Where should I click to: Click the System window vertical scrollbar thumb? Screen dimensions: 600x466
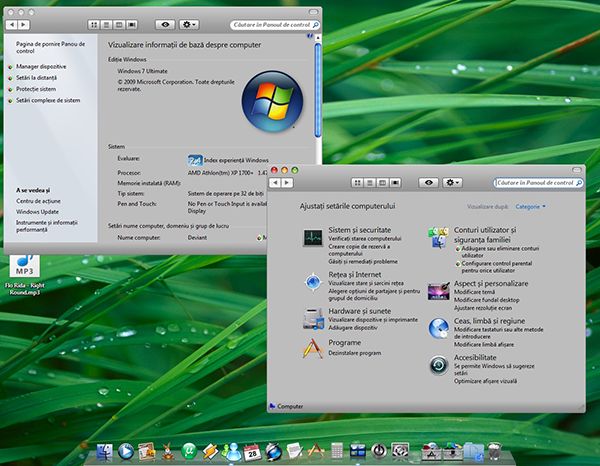pyautogui.click(x=318, y=90)
